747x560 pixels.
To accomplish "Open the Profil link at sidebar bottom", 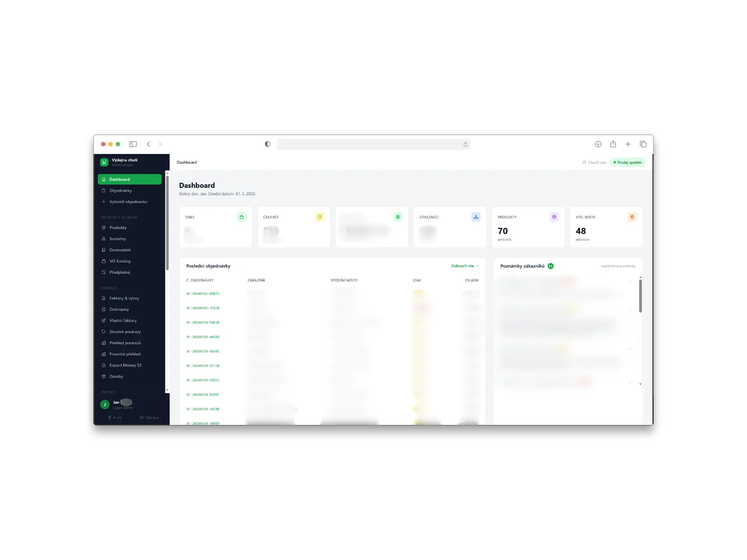I will 115,418.
